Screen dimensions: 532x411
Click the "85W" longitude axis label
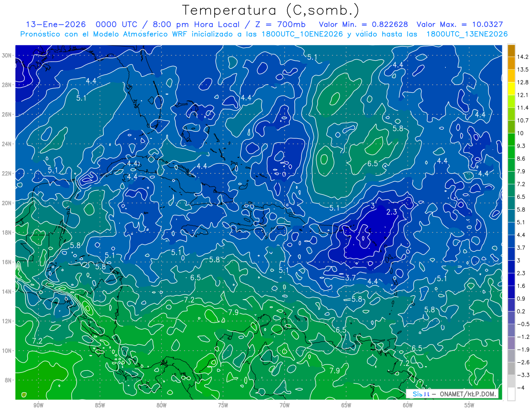pos(100,405)
